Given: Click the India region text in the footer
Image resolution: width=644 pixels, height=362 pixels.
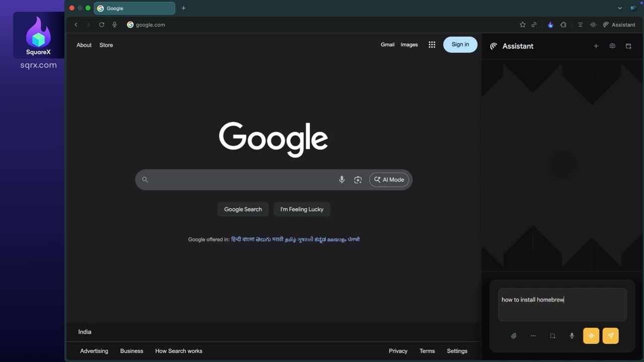Looking at the screenshot, I should (x=85, y=332).
